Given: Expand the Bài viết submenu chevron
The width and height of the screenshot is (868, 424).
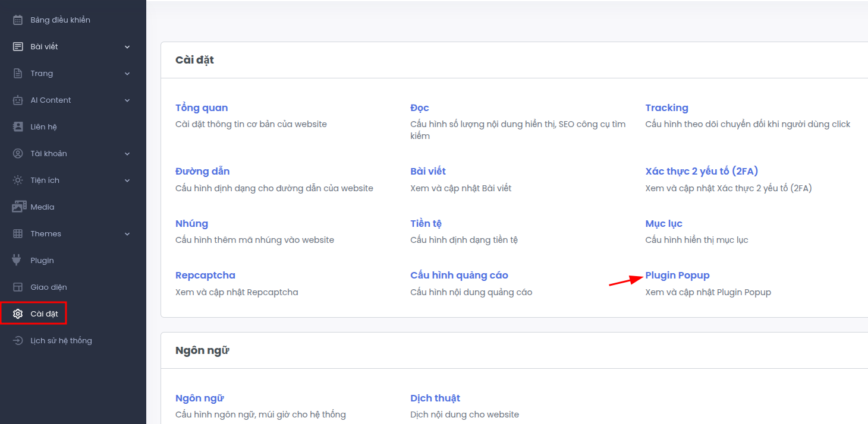Looking at the screenshot, I should 127,47.
